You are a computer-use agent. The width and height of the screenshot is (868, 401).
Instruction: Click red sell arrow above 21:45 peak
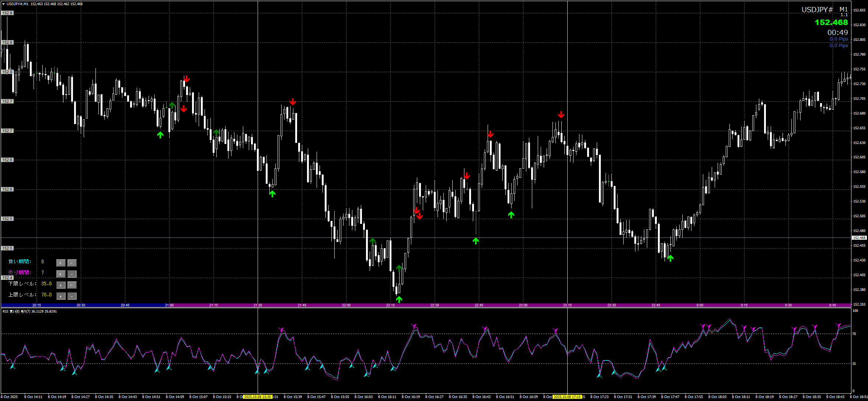[x=293, y=102]
